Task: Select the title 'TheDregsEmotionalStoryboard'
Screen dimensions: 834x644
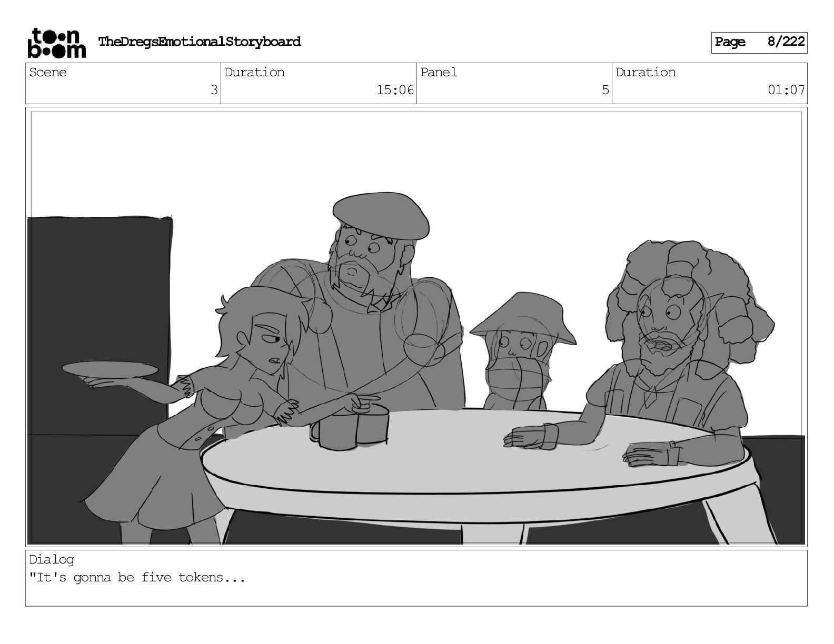Action: coord(200,42)
